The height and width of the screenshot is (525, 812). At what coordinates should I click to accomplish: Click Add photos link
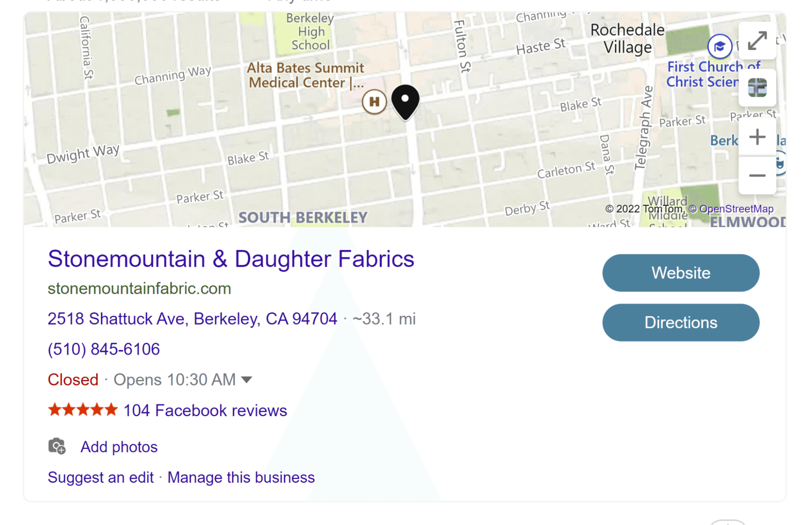point(119,447)
